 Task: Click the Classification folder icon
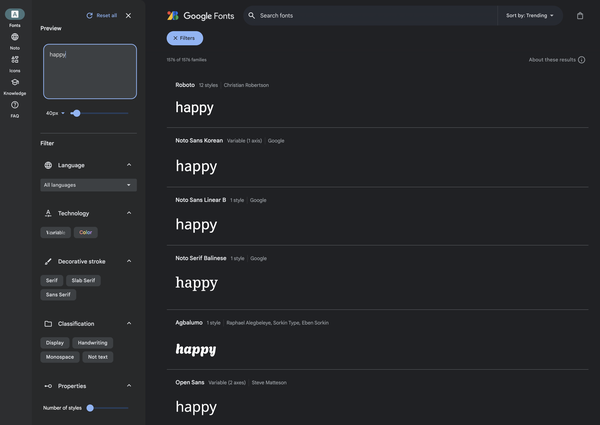48,324
